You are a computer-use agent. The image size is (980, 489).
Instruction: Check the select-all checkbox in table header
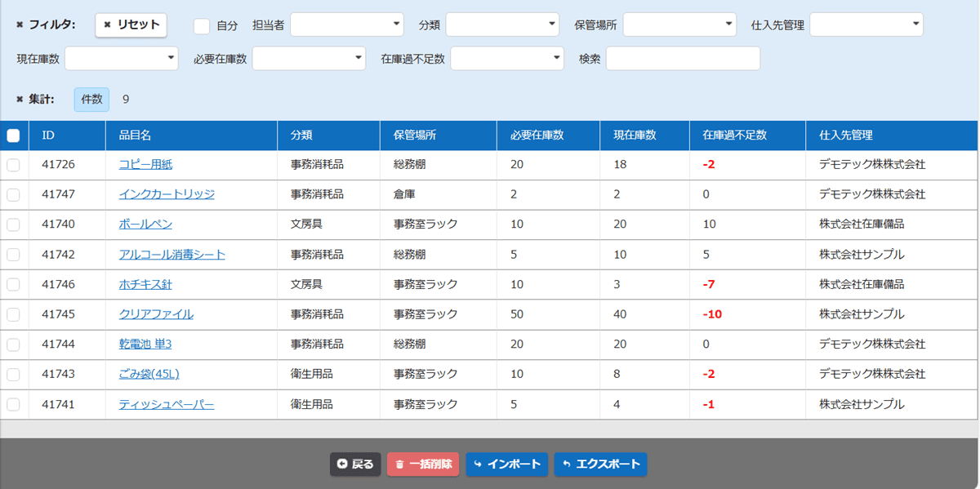click(x=13, y=136)
